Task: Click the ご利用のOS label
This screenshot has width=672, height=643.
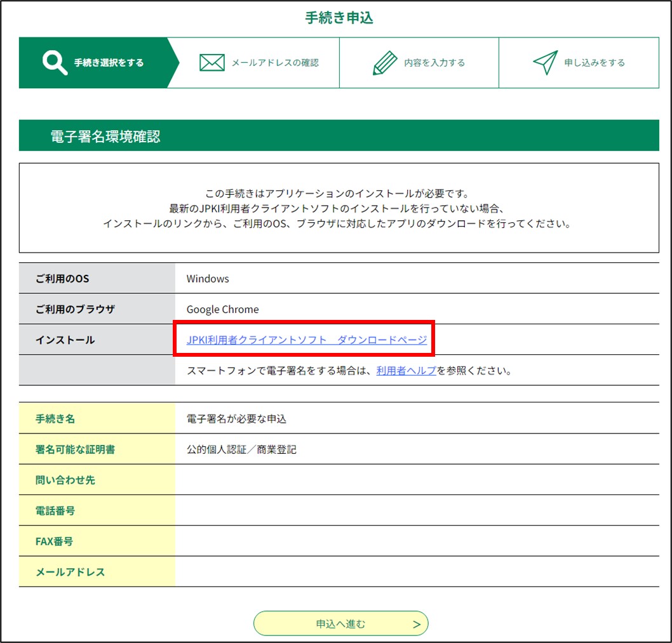Action: point(62,279)
